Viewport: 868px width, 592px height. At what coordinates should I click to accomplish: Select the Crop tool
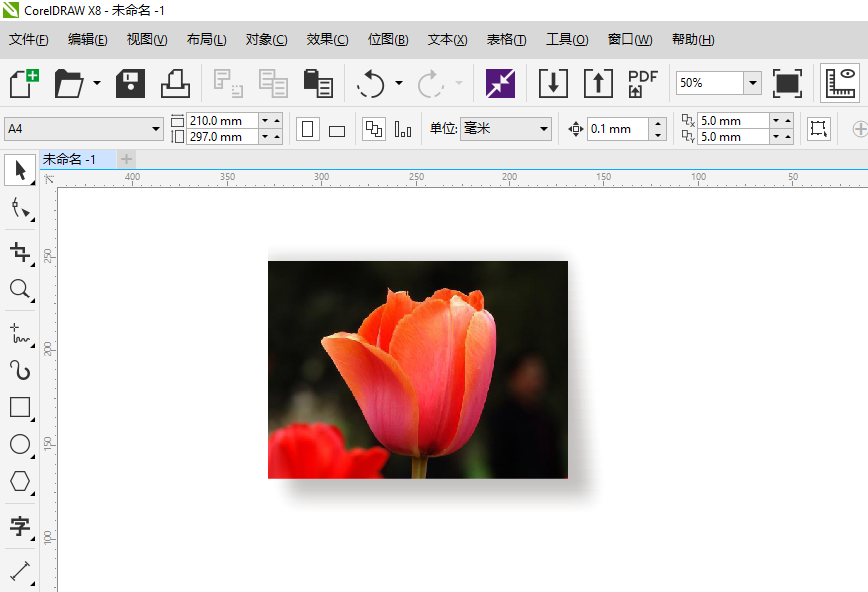point(19,251)
